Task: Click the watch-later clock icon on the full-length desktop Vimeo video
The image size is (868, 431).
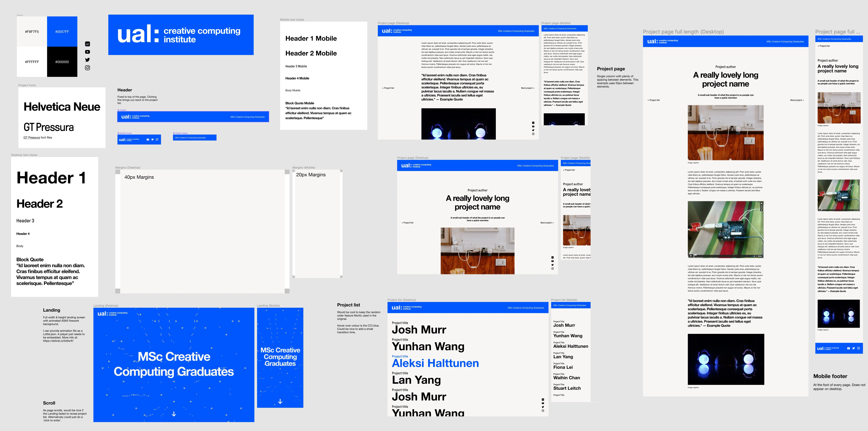Action: (762, 207)
